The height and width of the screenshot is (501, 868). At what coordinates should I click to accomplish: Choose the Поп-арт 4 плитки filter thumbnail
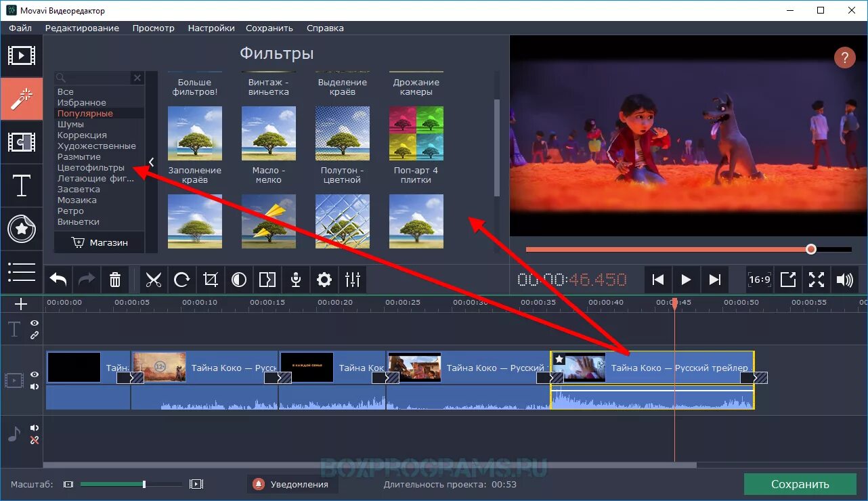pyautogui.click(x=416, y=133)
